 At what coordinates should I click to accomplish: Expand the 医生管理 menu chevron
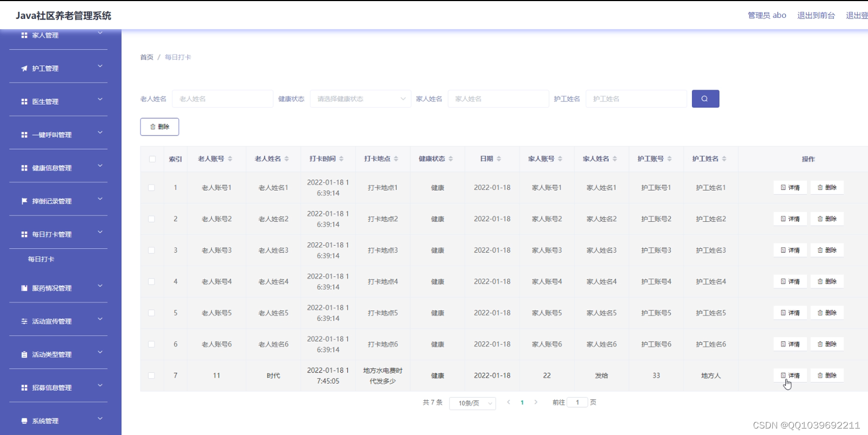coord(100,99)
